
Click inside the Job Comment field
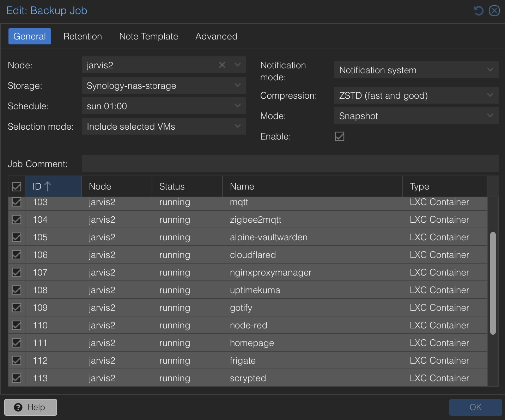[x=289, y=163]
